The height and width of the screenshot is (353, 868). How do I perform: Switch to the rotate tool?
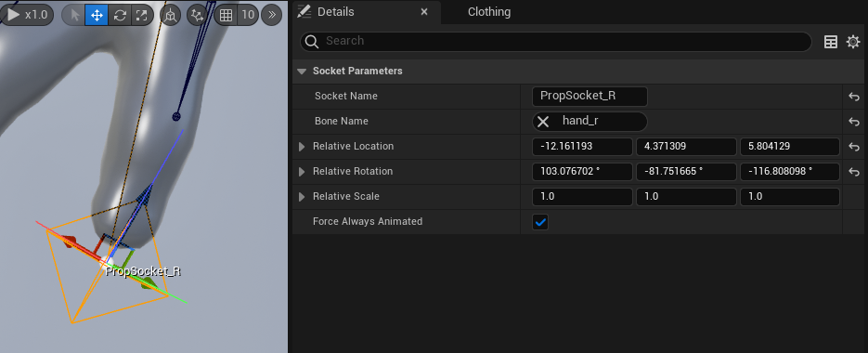(120, 15)
